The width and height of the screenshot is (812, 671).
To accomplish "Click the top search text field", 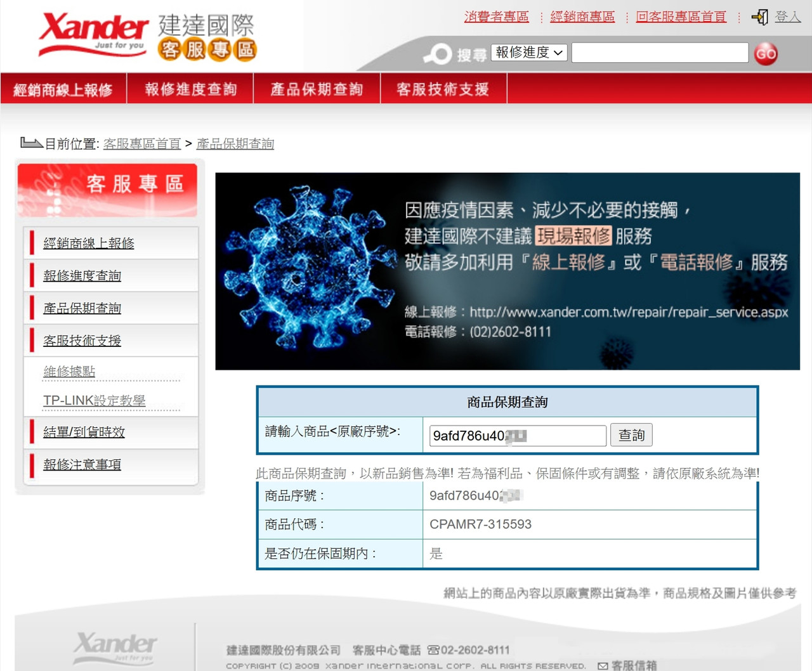I will coord(660,53).
